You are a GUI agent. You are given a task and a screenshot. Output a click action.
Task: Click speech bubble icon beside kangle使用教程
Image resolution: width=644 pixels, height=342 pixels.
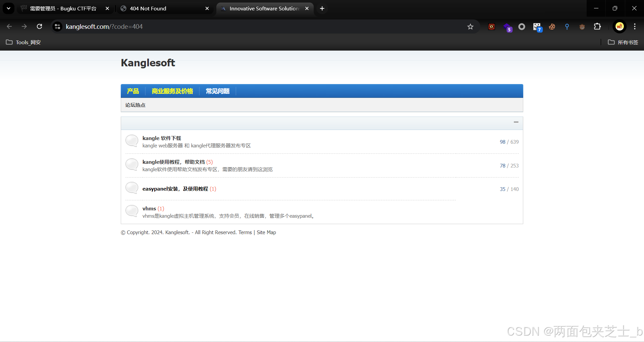pyautogui.click(x=132, y=164)
